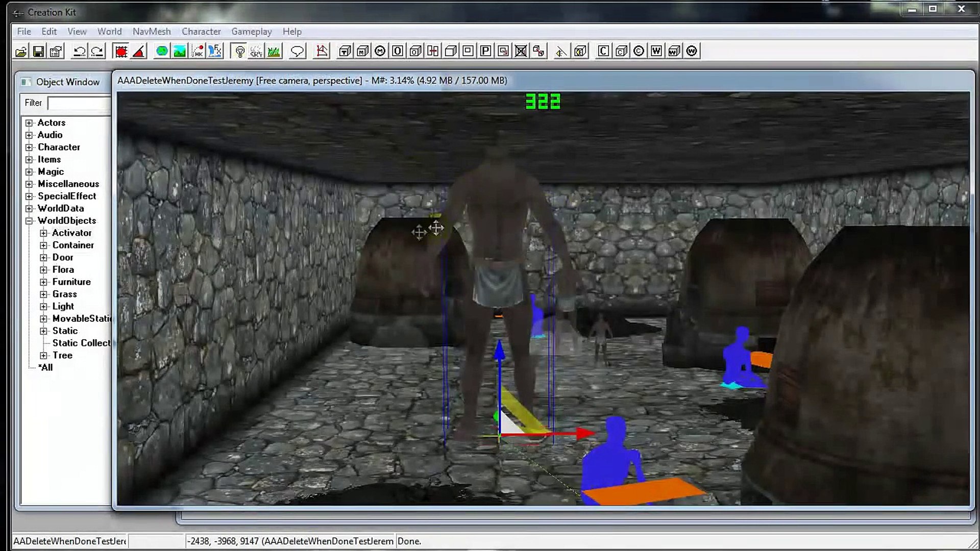The image size is (980, 551).
Task: Select the *All tree item
Action: click(45, 367)
